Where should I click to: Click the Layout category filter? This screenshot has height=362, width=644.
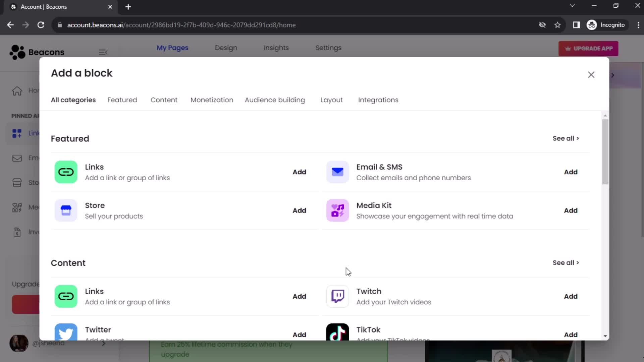331,100
